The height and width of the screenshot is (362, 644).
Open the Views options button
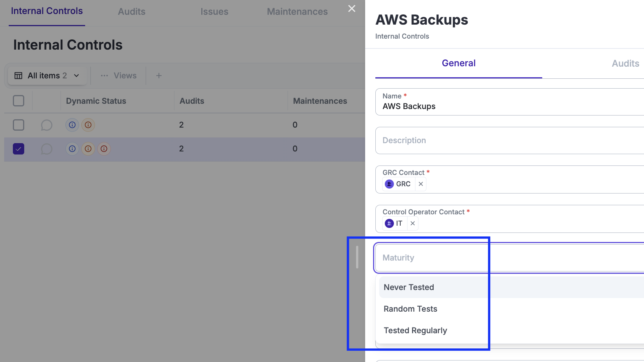(x=118, y=76)
